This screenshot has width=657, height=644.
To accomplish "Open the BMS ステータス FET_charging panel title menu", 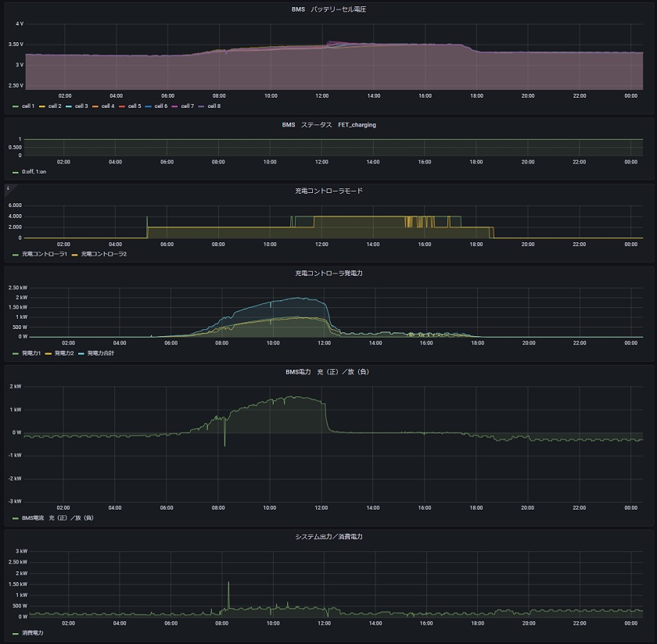I will [328, 125].
